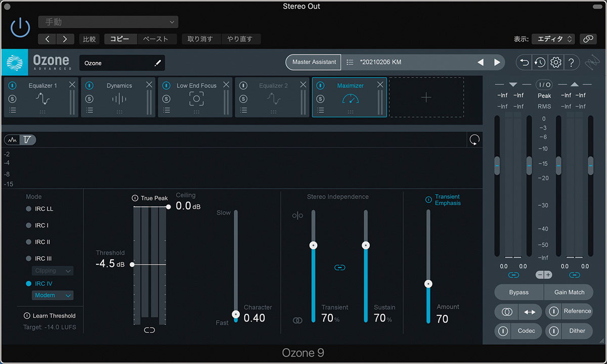Edit the Ozone preset name pencil icon
Screen dimensions: 607x364
point(157,63)
